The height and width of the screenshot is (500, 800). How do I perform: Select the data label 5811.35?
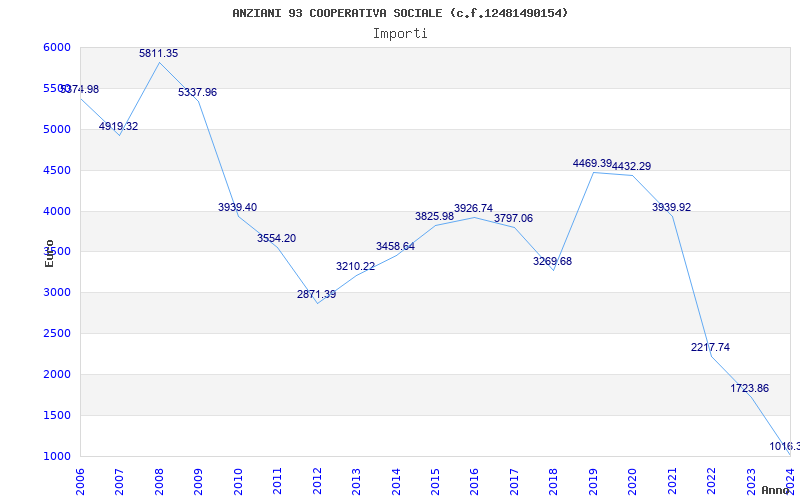click(159, 53)
